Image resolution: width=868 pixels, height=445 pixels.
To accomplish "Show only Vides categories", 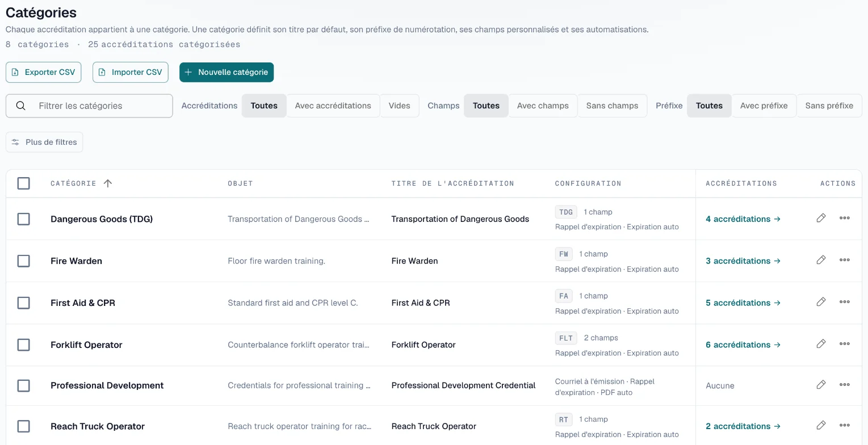I will tap(400, 106).
